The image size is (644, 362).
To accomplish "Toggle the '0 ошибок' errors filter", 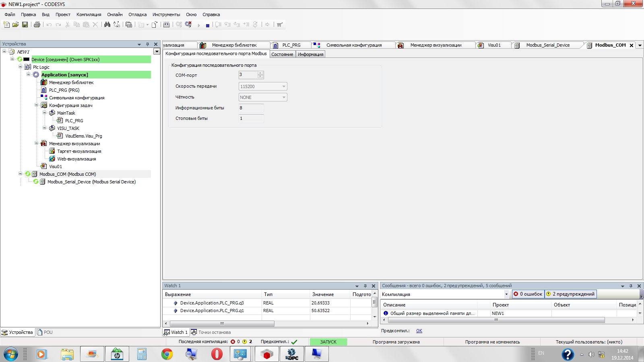I will [x=528, y=294].
